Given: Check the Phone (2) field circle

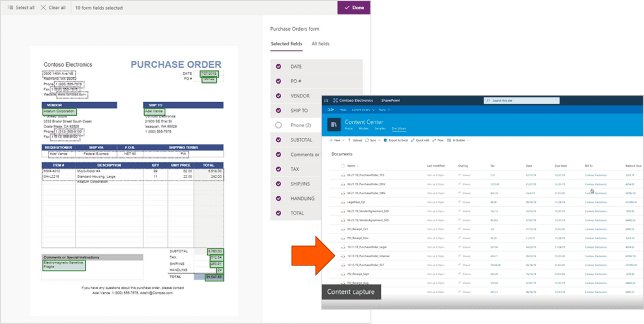Looking at the screenshot, I should tap(279, 125).
